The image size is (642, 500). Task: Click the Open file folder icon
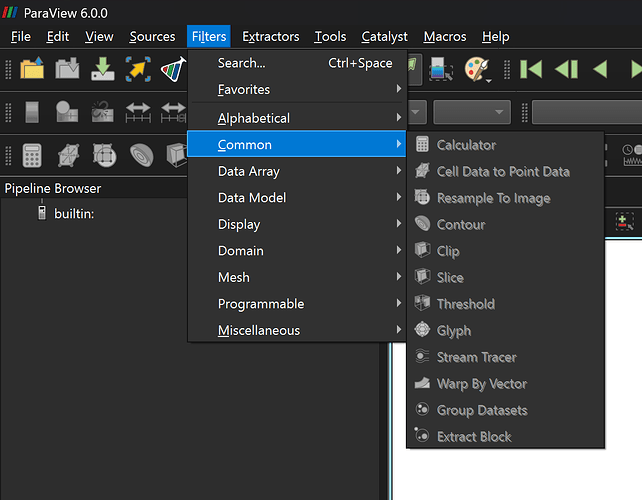click(x=32, y=68)
